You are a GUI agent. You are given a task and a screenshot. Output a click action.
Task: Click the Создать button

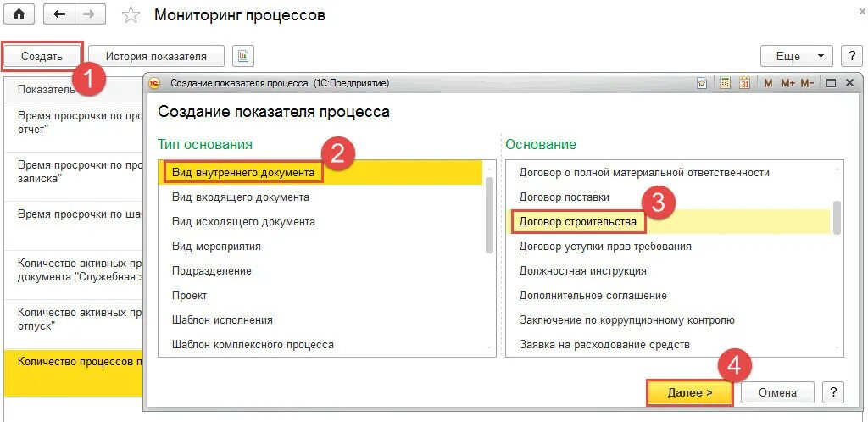42,56
